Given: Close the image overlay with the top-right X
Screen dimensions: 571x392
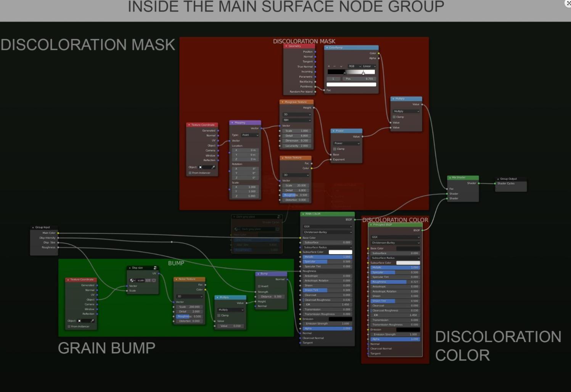Looking at the screenshot, I should pyautogui.click(x=568, y=3).
